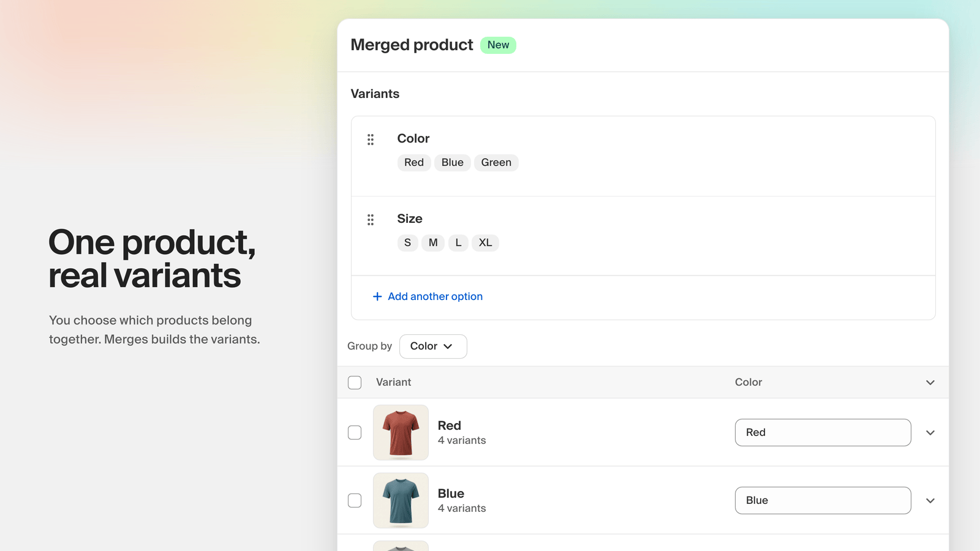Screen dimensions: 980x551
Task: Click the plus icon for adding an option
Action: coord(377,296)
